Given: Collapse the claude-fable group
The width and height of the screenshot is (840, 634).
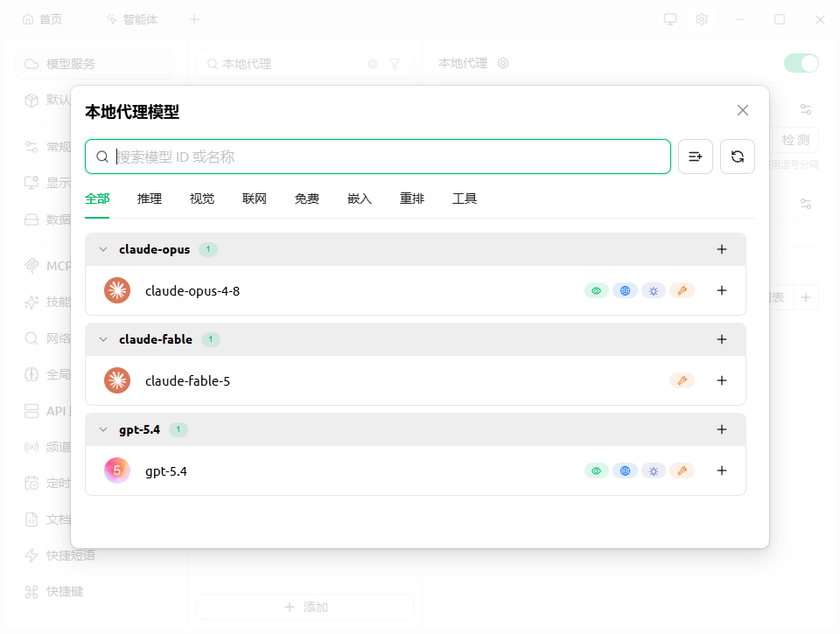Looking at the screenshot, I should click(x=103, y=339).
